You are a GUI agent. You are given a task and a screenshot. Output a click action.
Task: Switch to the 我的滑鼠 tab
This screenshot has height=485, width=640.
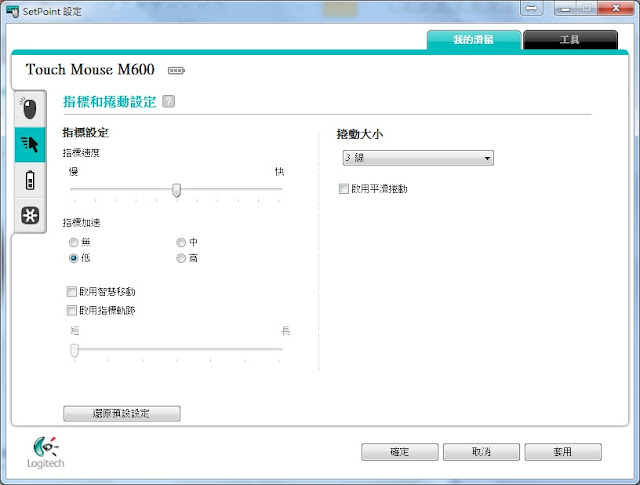[x=473, y=40]
